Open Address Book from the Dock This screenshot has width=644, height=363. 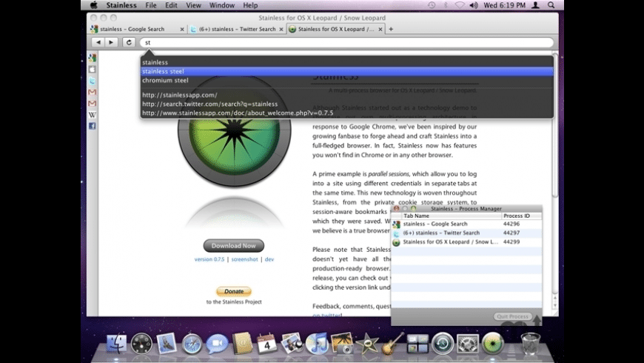(x=242, y=343)
